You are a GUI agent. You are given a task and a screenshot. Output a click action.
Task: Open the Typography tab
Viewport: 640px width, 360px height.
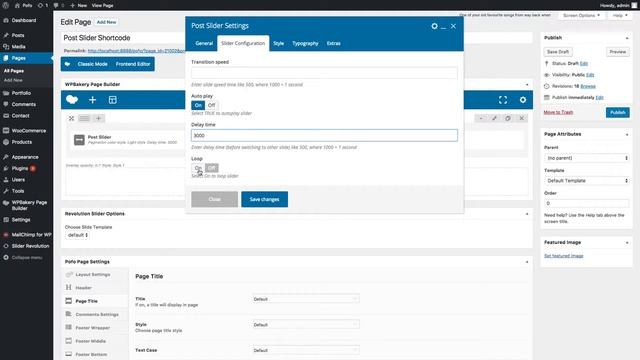coord(305,43)
